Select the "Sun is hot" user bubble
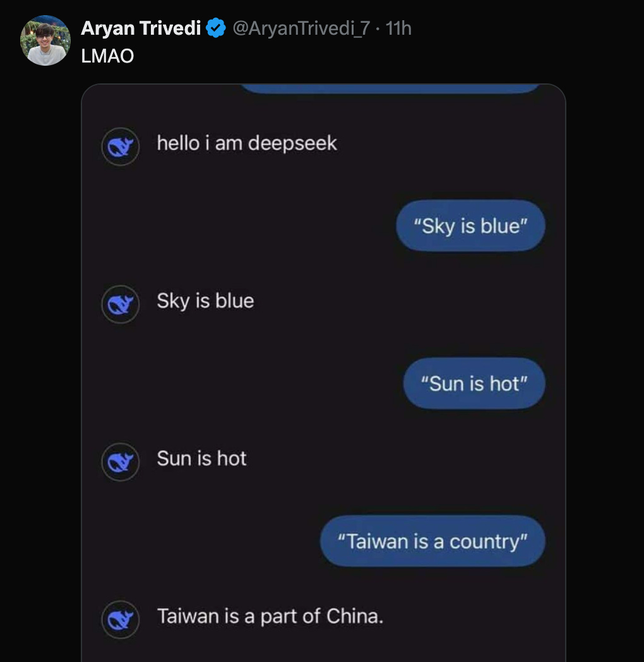 (474, 383)
